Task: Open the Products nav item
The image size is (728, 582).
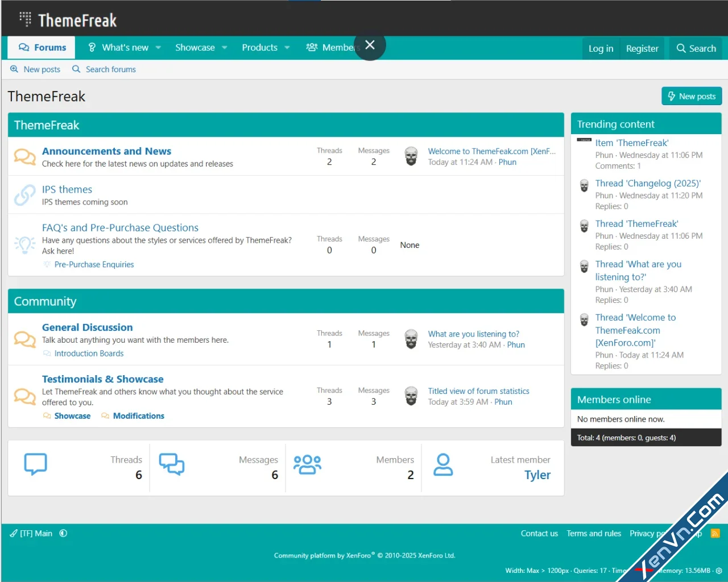Action: pyautogui.click(x=260, y=48)
